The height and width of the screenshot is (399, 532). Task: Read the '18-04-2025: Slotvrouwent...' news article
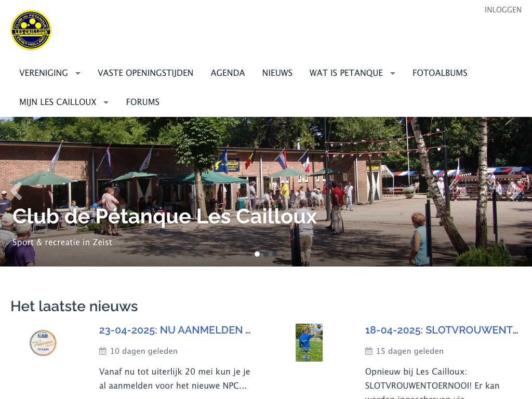point(441,330)
